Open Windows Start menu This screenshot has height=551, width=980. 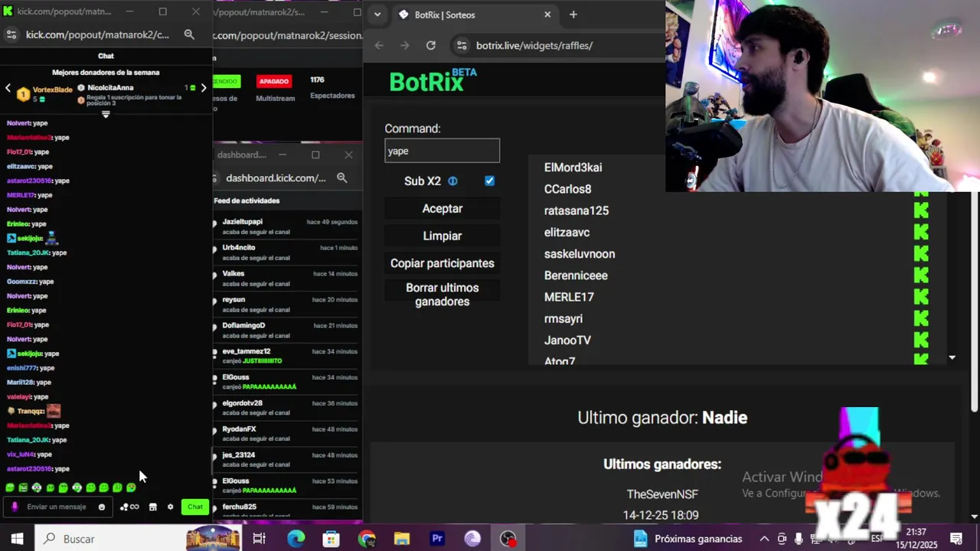(x=17, y=539)
